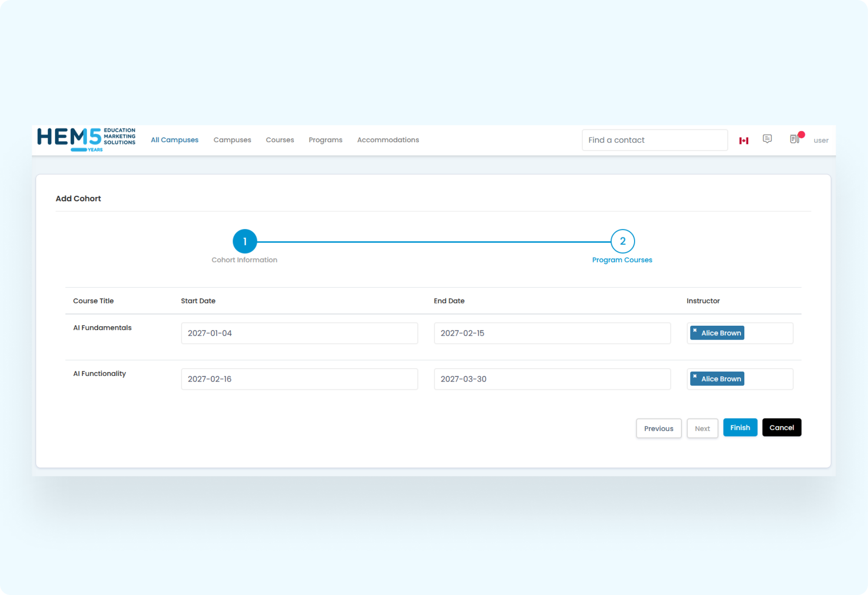Remove Alice Brown from AI Fundamentals instructor
868x595 pixels.
click(695, 330)
